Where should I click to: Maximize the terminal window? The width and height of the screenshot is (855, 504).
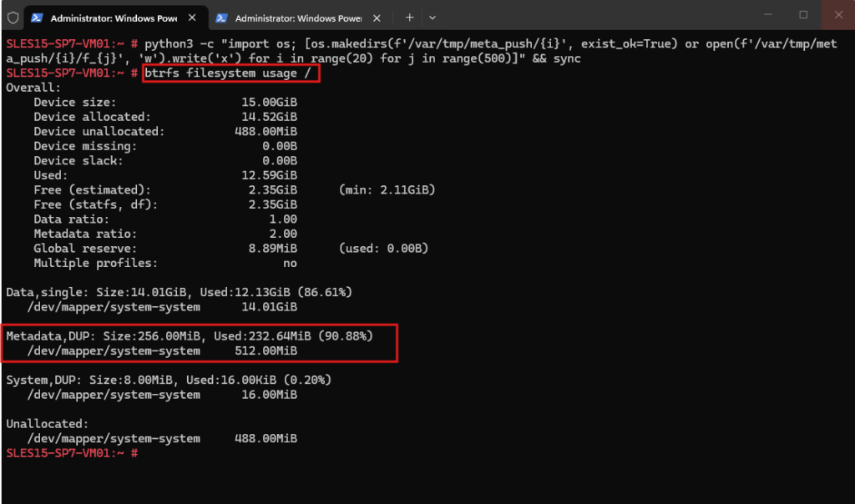point(803,15)
